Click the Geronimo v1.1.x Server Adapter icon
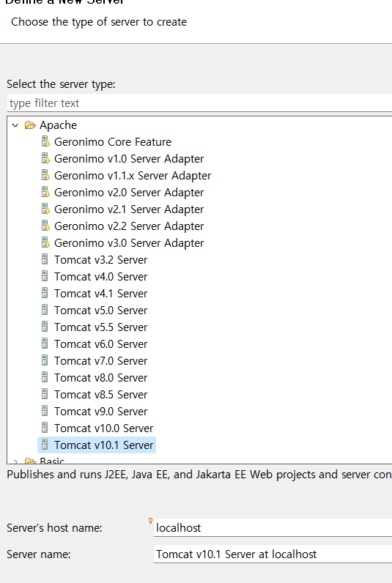The image size is (392, 583). point(45,175)
